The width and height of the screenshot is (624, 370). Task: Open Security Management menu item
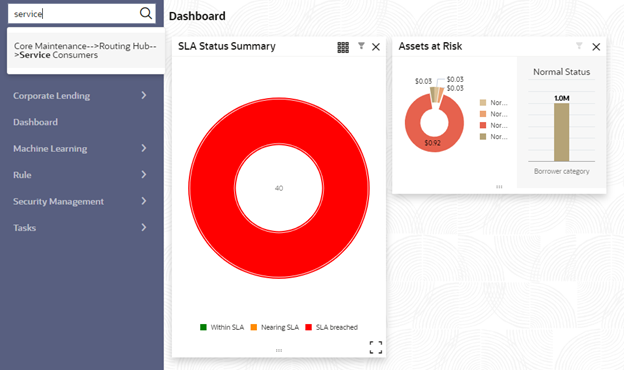click(58, 202)
